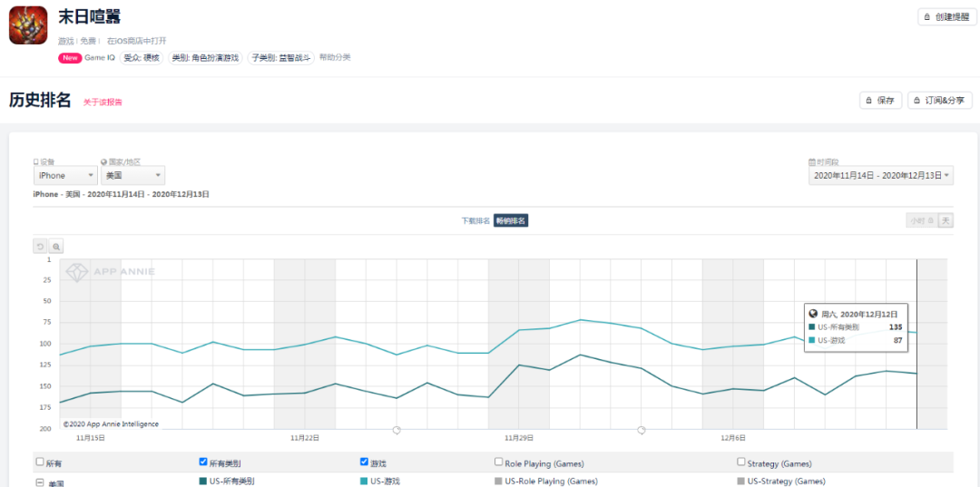Uncheck the 游戏 checkbox
Image resolution: width=980 pixels, height=487 pixels.
(x=364, y=462)
